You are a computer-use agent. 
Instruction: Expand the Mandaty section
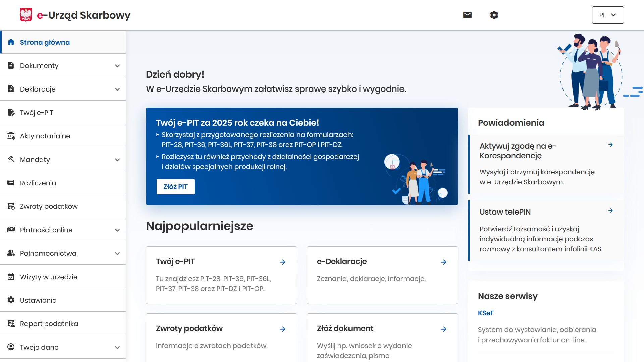click(117, 159)
